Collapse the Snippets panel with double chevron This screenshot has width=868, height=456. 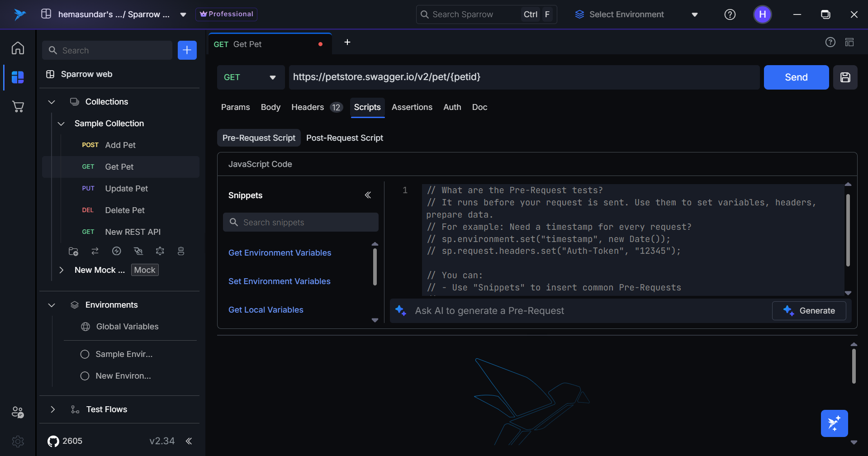368,195
